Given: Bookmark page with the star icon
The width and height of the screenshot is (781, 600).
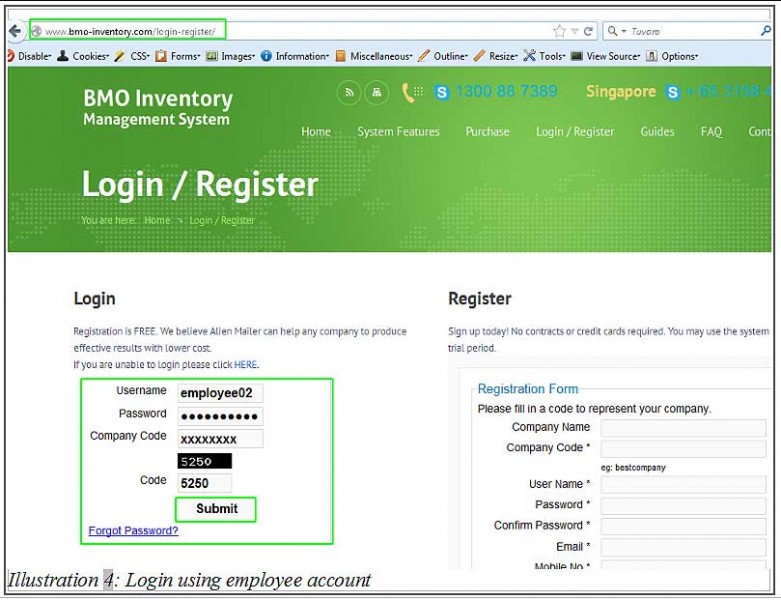Looking at the screenshot, I should point(559,31).
